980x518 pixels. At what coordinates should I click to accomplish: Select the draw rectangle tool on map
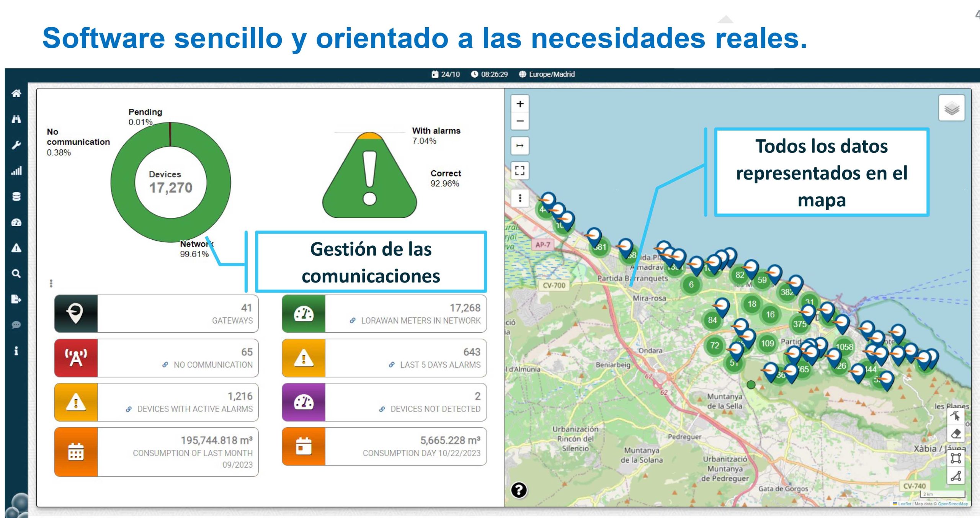click(955, 458)
